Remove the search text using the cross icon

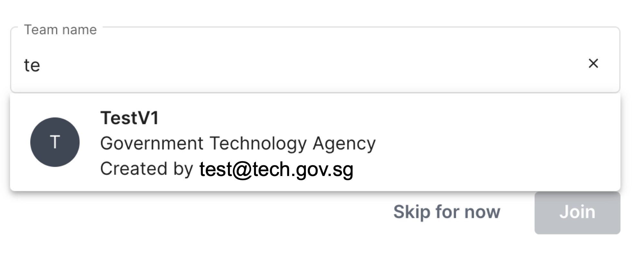[x=593, y=64]
